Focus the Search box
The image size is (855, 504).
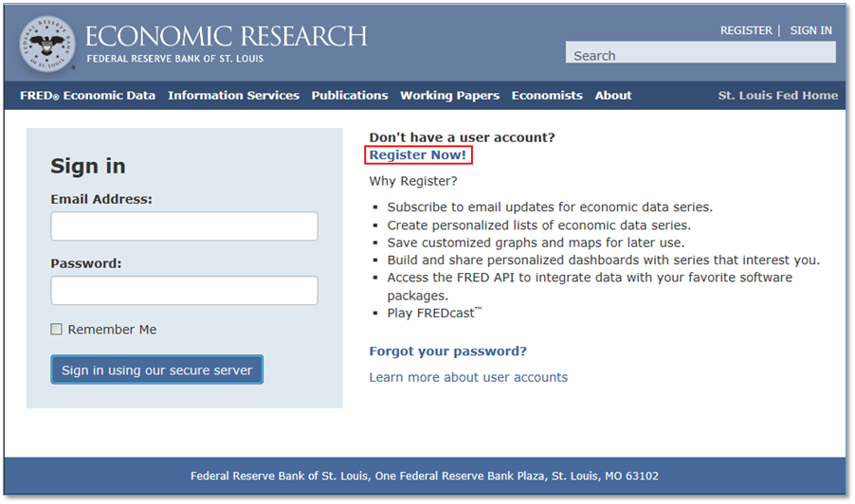[700, 52]
